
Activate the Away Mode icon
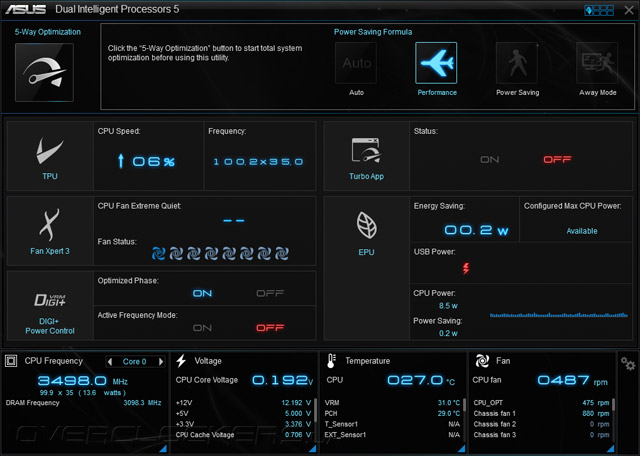(597, 63)
